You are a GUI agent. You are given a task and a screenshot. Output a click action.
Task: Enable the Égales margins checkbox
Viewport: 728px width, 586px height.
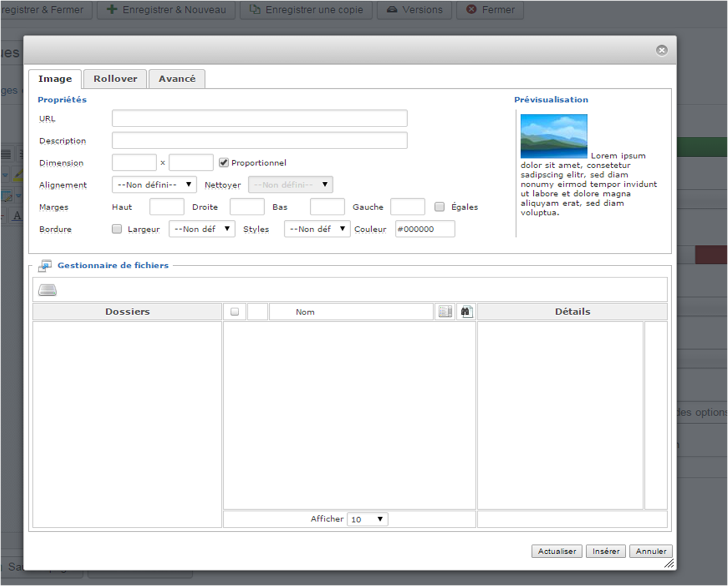[439, 207]
